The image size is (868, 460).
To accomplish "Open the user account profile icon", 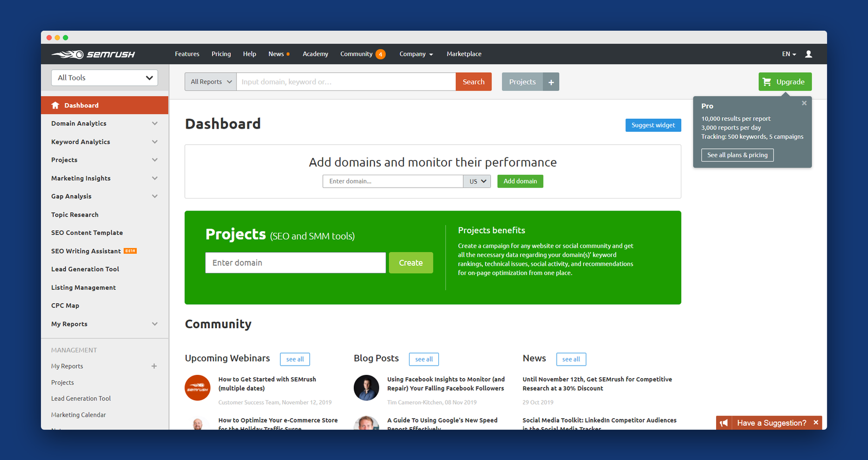I will 808,54.
